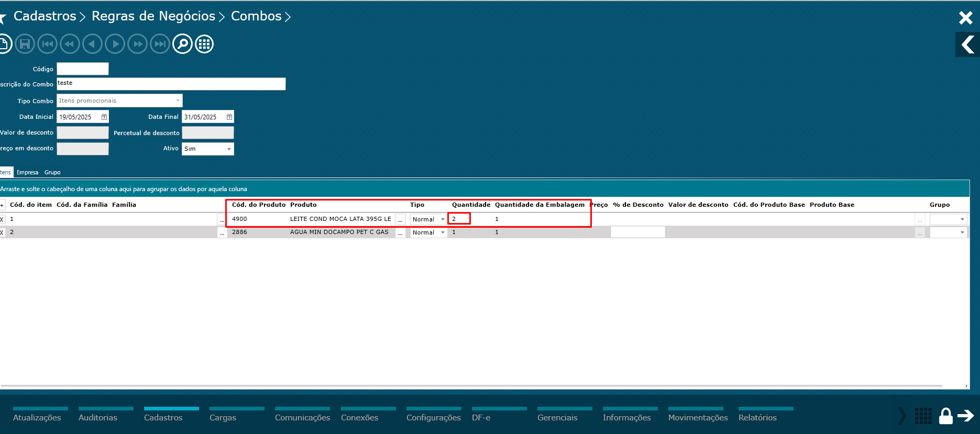Click % de Desconto cell in row 2

click(638, 232)
